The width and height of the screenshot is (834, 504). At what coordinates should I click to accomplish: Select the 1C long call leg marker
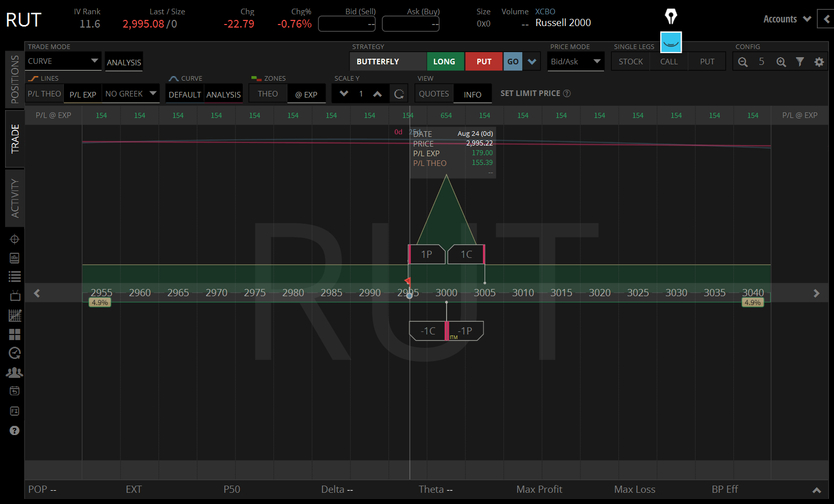coord(466,254)
